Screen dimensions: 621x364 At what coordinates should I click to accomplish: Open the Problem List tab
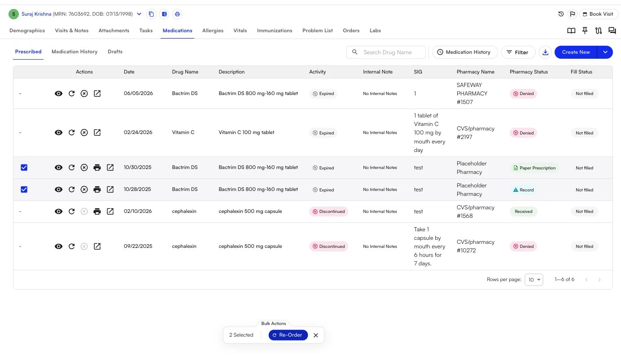[x=318, y=30]
